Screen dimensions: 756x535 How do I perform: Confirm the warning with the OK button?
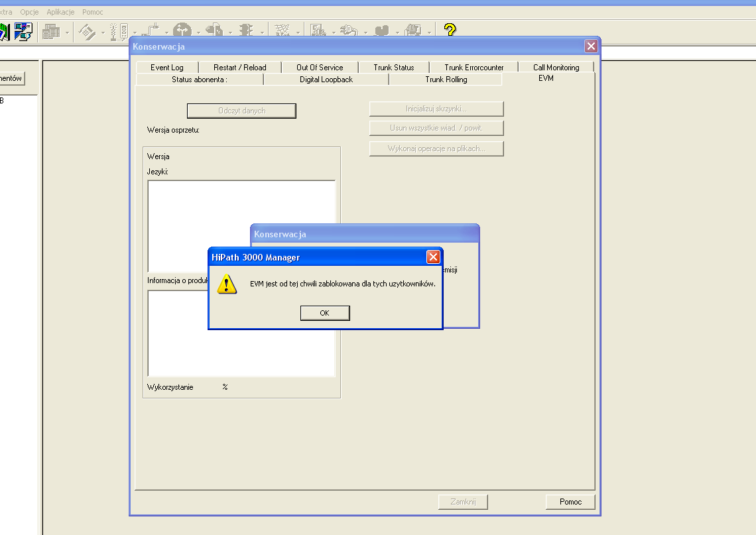point(325,314)
